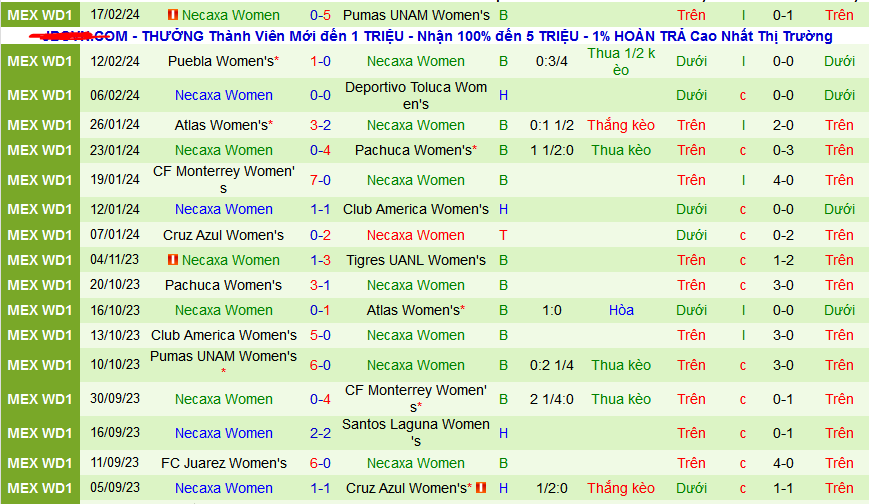Click the red card icon after Cruz Azul Women's on 05/09/23
Viewport: 869px width, 504px height.
[x=481, y=488]
